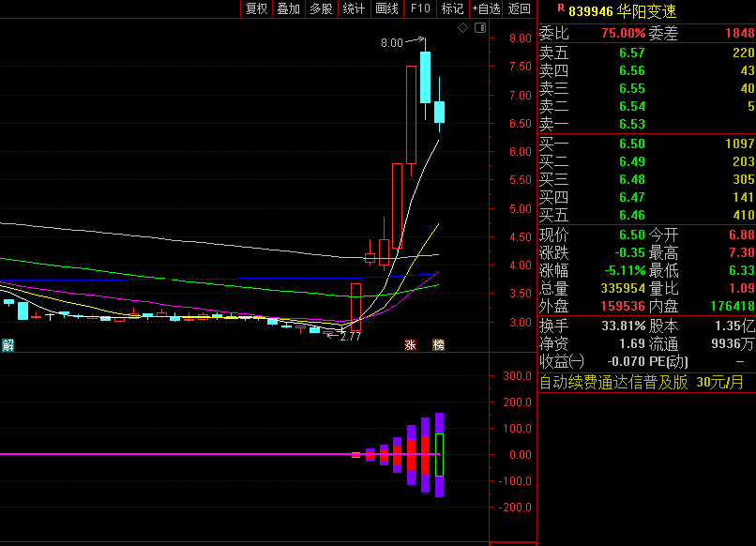
Task: Click the 最低 value 6.33
Action: tap(742, 270)
